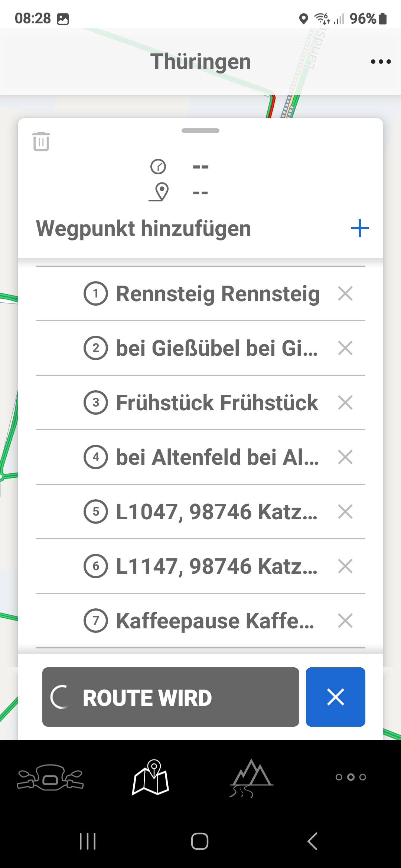The image size is (401, 868).
Task: Open the three-dot menu beside Thüringen
Action: pyautogui.click(x=381, y=62)
